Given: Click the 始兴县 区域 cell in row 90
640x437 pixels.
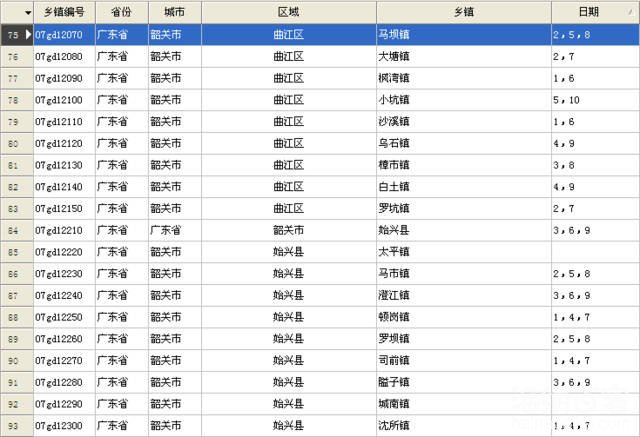Looking at the screenshot, I should pos(289,361).
